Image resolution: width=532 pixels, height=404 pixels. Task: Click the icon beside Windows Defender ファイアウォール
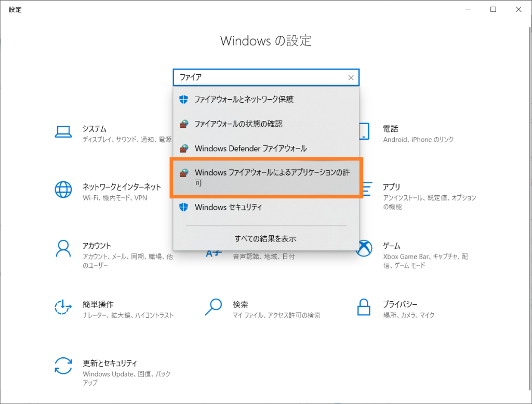pos(183,148)
